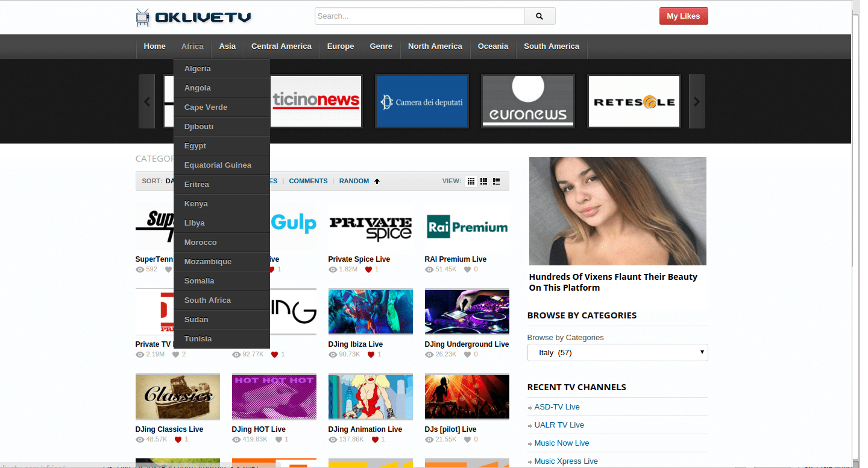Select Angola from Africa menu

(222, 88)
